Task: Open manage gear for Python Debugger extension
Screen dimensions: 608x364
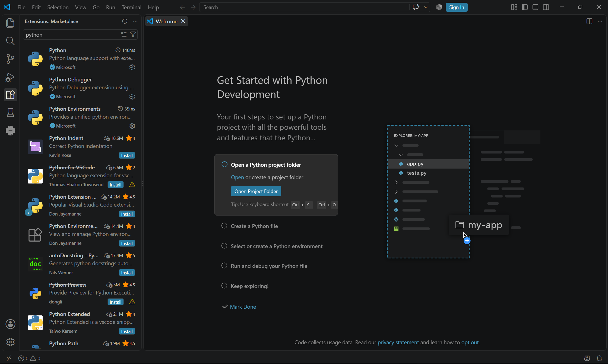Action: [132, 97]
